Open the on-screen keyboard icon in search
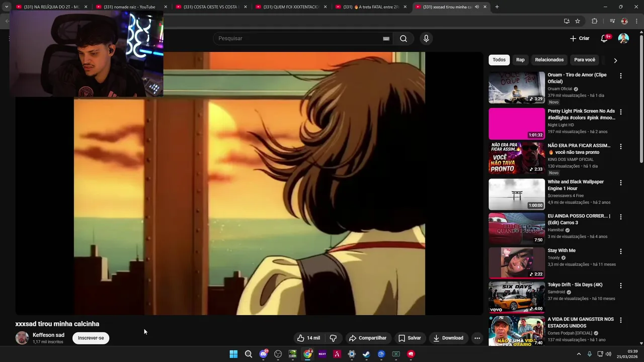 pos(386,39)
